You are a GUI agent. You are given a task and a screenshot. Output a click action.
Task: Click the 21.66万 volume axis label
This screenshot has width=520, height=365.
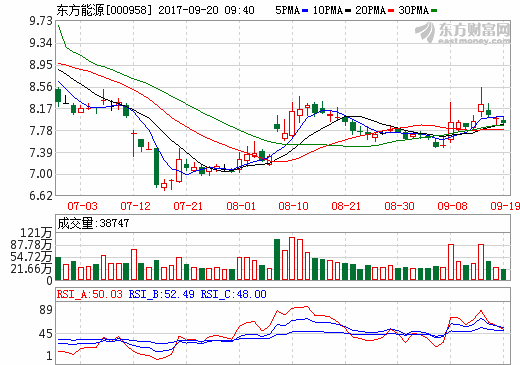tap(31, 268)
